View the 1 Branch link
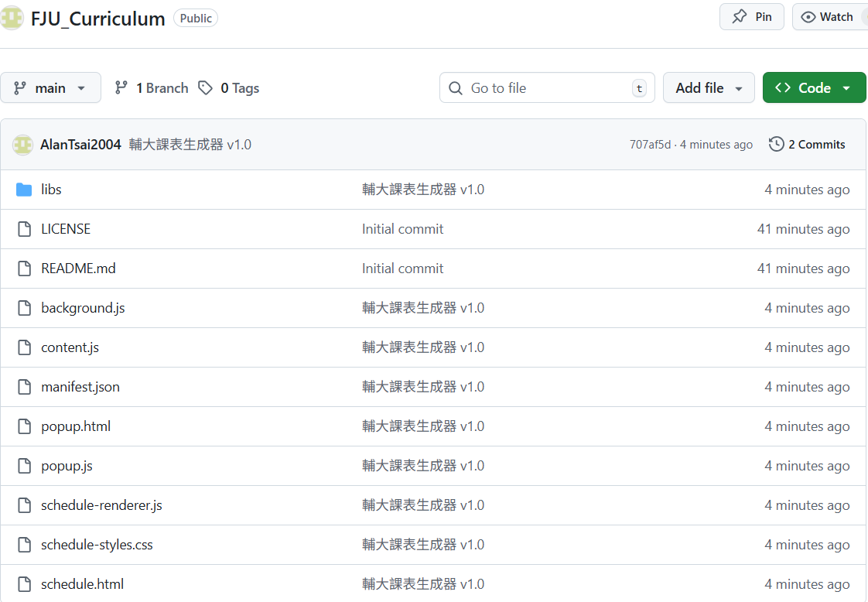Viewport: 868px width, 602px height. click(x=152, y=87)
